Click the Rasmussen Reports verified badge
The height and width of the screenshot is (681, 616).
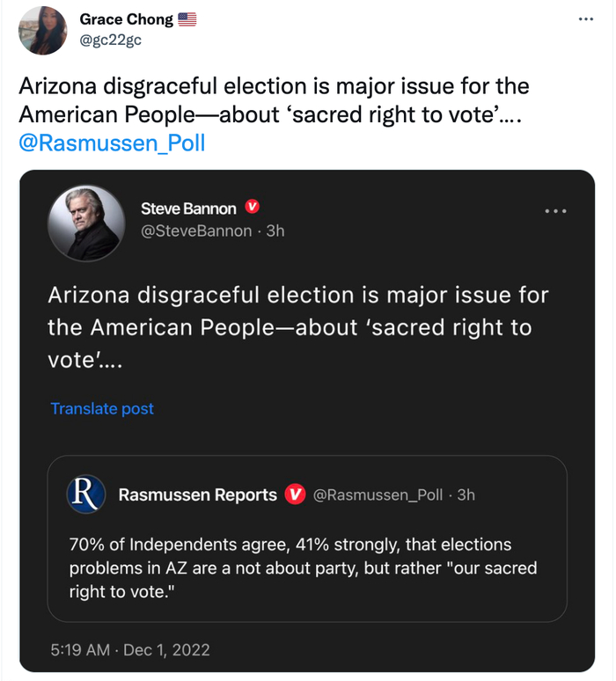[x=297, y=494]
